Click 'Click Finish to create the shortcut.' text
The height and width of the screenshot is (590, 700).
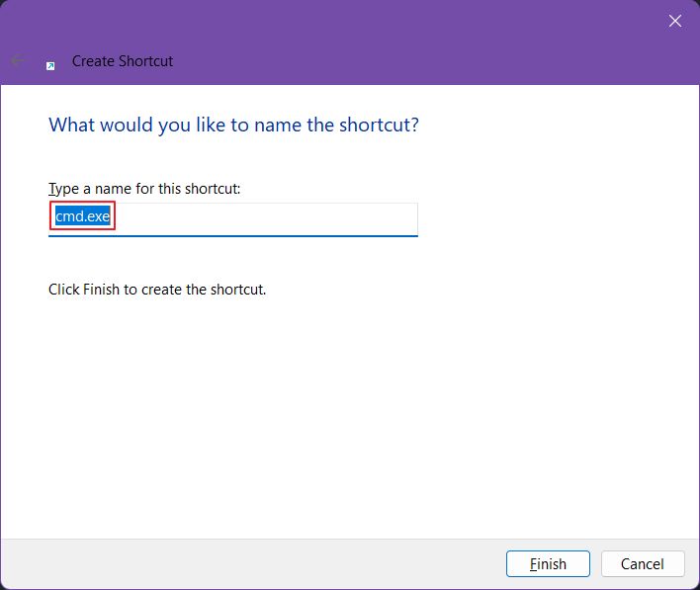[157, 290]
